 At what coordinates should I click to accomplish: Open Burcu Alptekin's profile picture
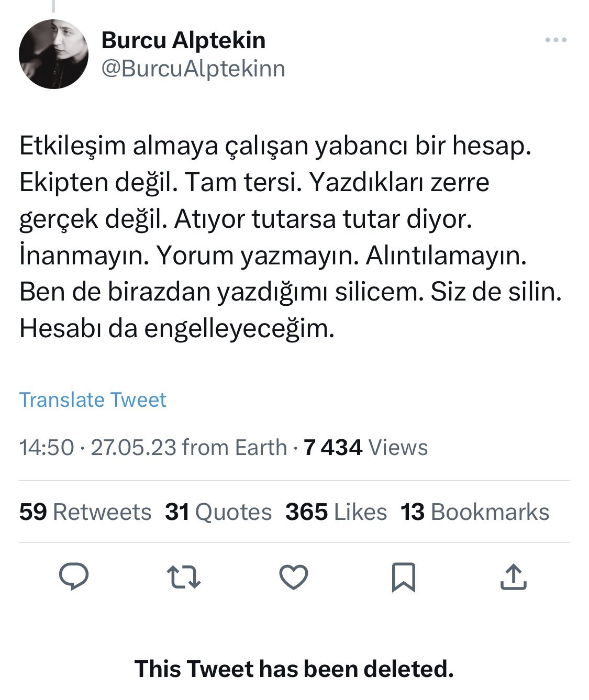[53, 54]
